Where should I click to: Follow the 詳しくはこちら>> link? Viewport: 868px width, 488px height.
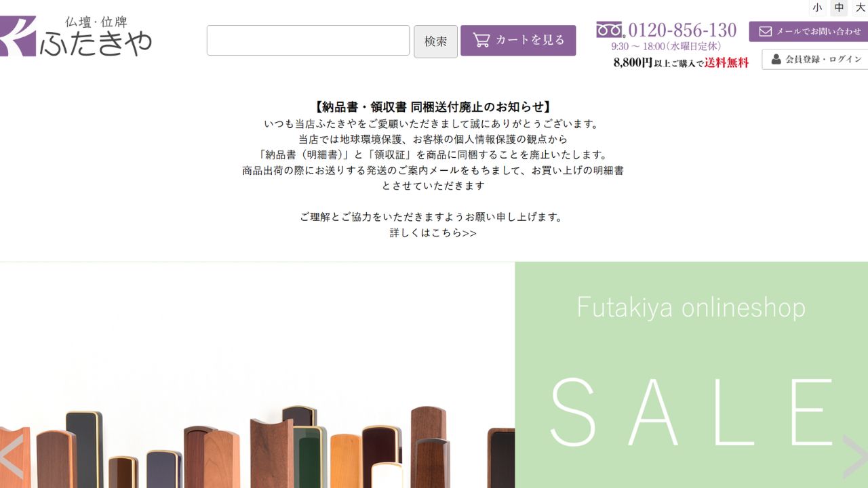pyautogui.click(x=433, y=232)
